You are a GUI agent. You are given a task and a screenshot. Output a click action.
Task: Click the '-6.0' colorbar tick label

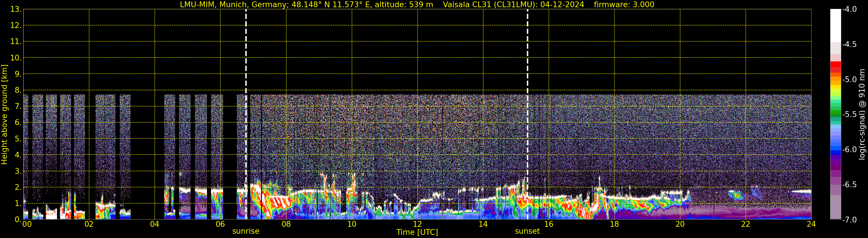point(850,150)
